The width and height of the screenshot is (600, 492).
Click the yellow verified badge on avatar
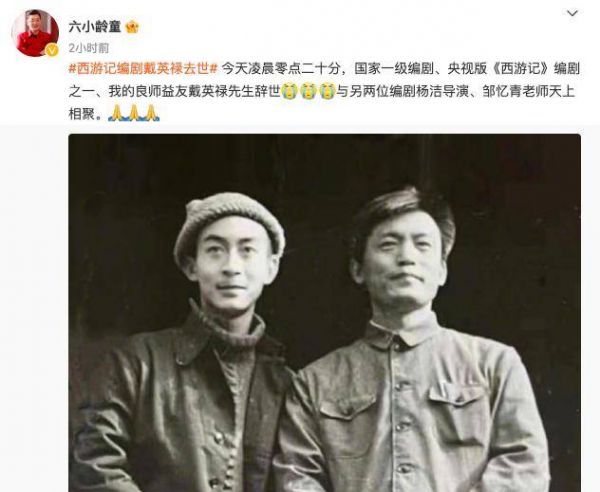point(52,50)
